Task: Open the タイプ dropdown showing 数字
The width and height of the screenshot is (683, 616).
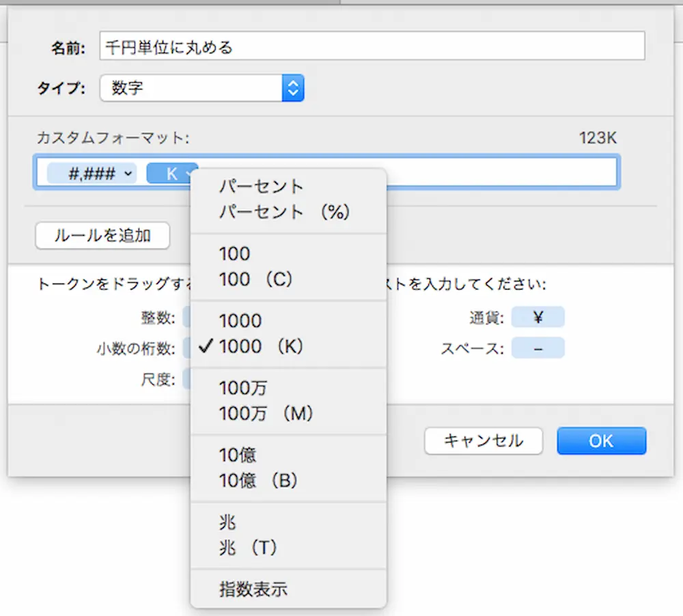Action: tap(201, 88)
